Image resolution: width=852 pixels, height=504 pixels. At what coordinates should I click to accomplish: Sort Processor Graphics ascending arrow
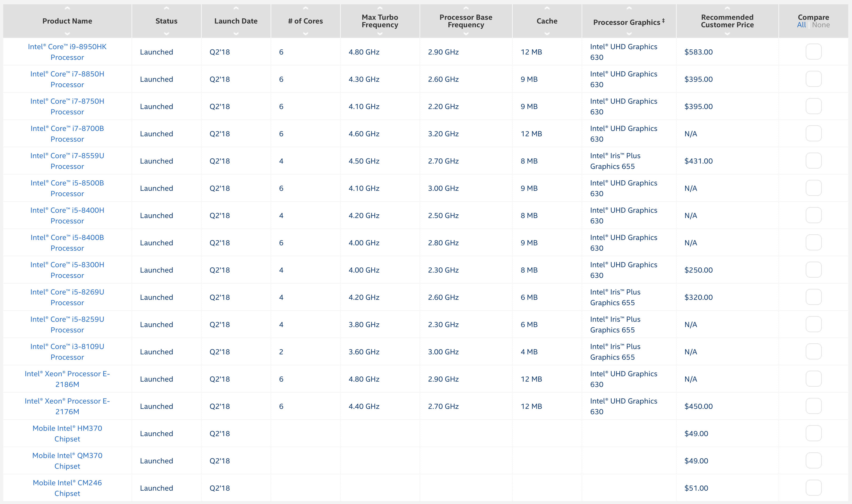pyautogui.click(x=629, y=8)
